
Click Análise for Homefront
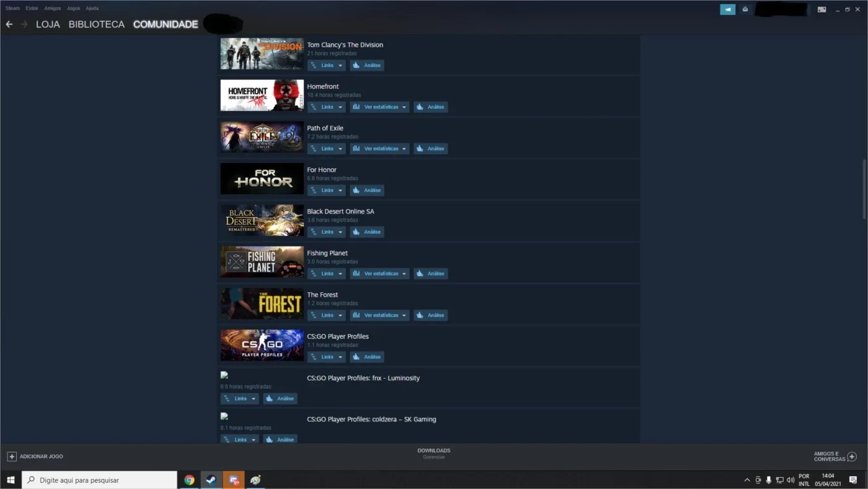coord(430,107)
